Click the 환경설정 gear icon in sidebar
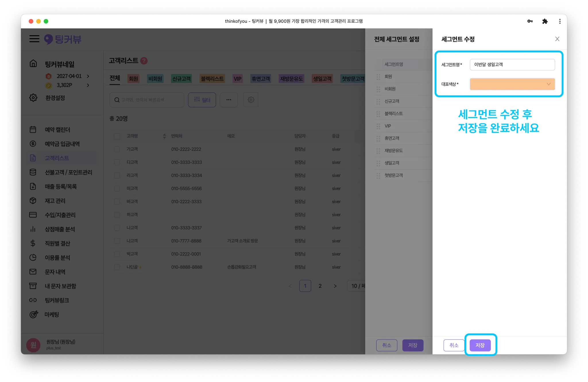588x382 pixels. 33,98
